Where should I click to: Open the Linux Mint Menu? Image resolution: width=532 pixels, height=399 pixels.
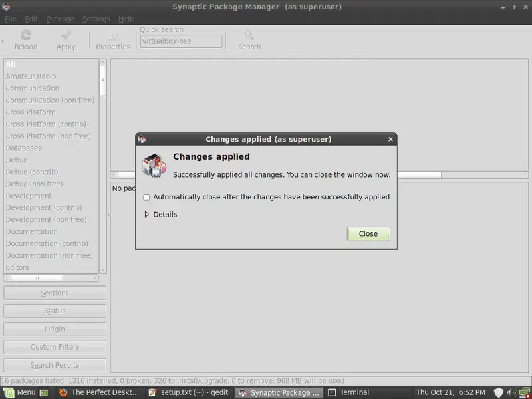click(x=20, y=392)
